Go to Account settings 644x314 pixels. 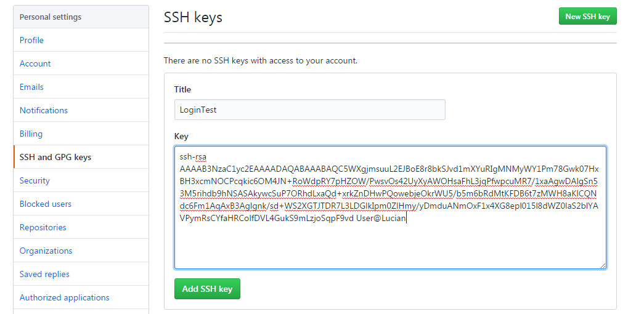tap(35, 63)
